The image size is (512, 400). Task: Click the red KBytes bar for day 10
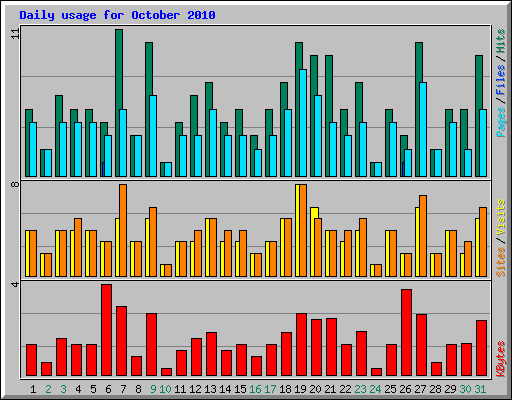[x=166, y=372]
